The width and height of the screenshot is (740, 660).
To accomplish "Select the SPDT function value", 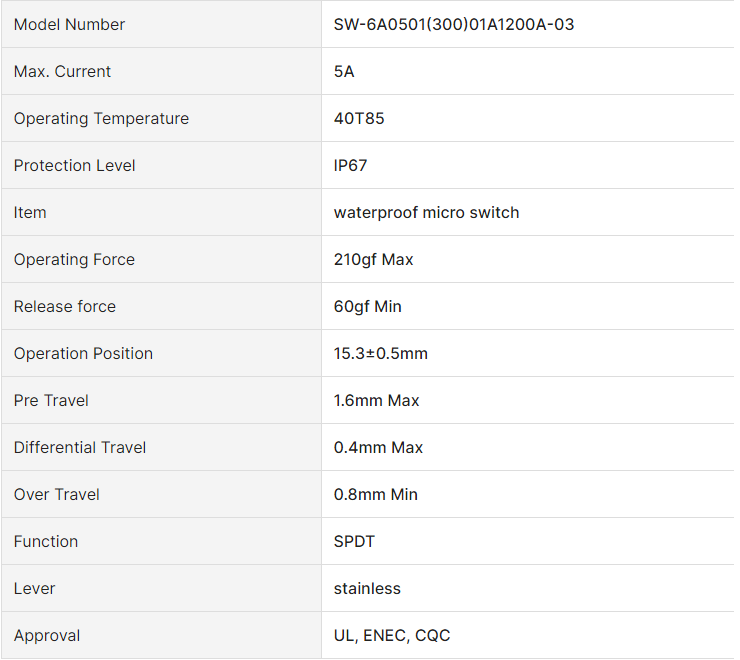I will click(x=354, y=542).
